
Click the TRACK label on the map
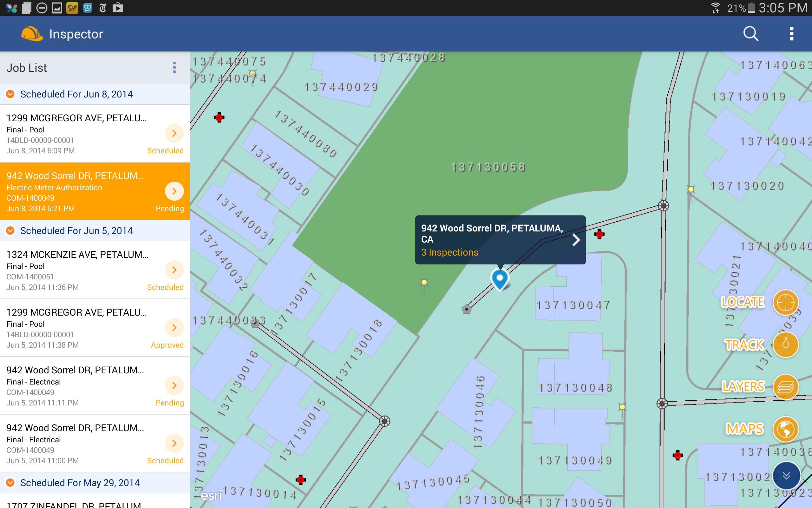[744, 345]
